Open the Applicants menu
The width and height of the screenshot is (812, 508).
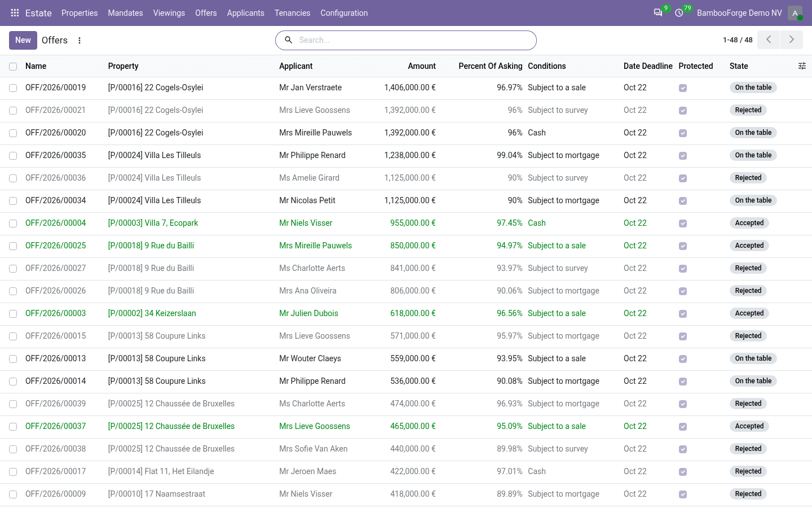(x=246, y=13)
